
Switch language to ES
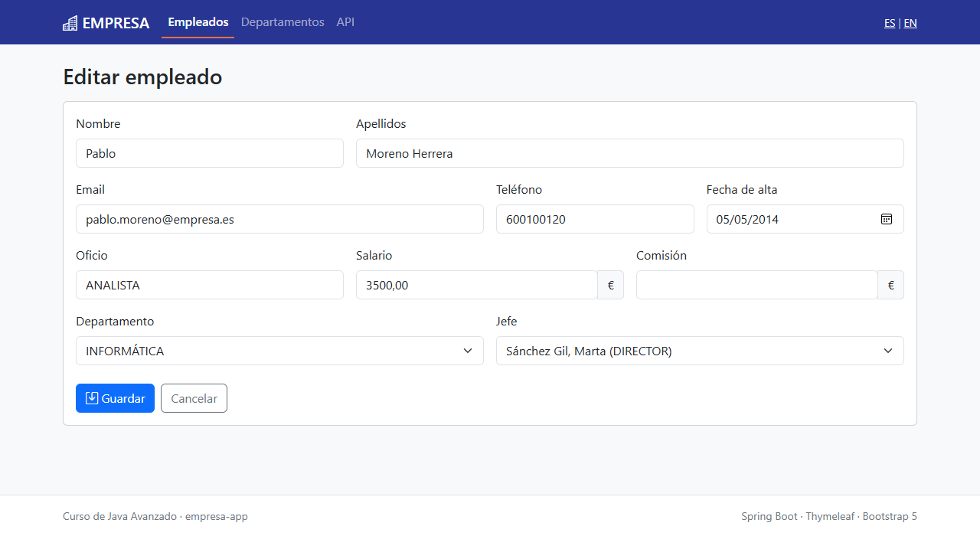[x=890, y=23]
